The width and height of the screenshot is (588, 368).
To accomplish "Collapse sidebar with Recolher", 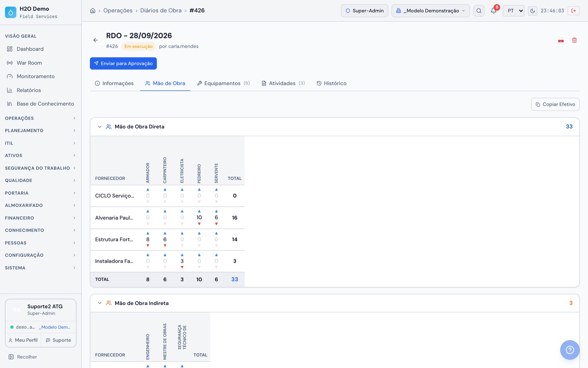I will [23, 357].
